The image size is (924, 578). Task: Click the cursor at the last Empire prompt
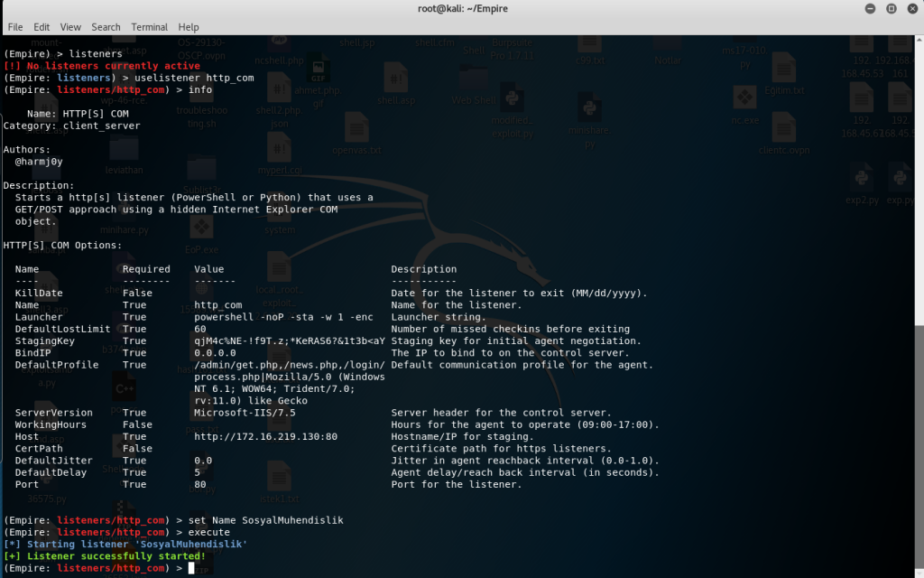coord(191,568)
